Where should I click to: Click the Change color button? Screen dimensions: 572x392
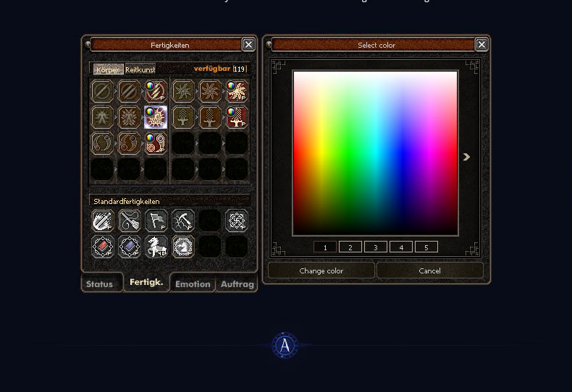click(321, 270)
